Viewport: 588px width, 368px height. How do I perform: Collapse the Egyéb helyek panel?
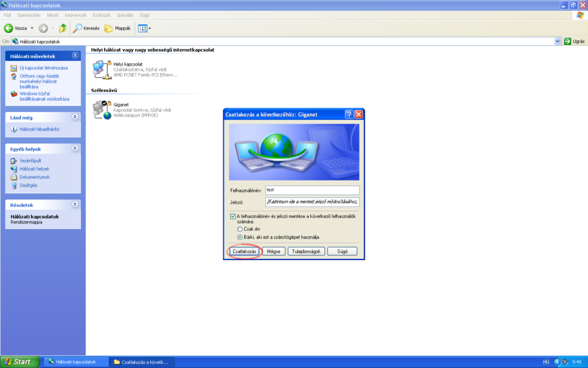click(x=76, y=148)
